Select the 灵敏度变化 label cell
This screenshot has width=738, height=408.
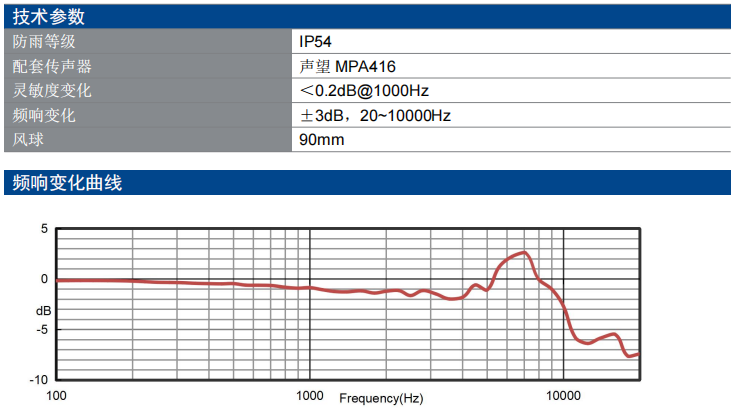click(x=52, y=91)
